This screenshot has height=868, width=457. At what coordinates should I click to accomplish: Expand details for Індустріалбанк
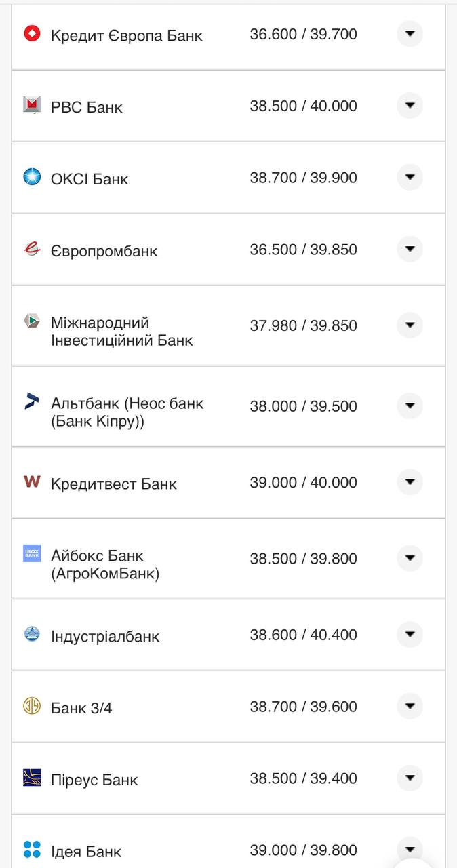pos(410,635)
